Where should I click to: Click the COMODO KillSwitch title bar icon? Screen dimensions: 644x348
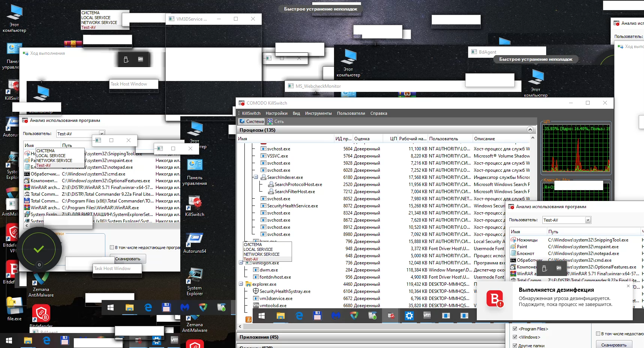click(x=241, y=103)
